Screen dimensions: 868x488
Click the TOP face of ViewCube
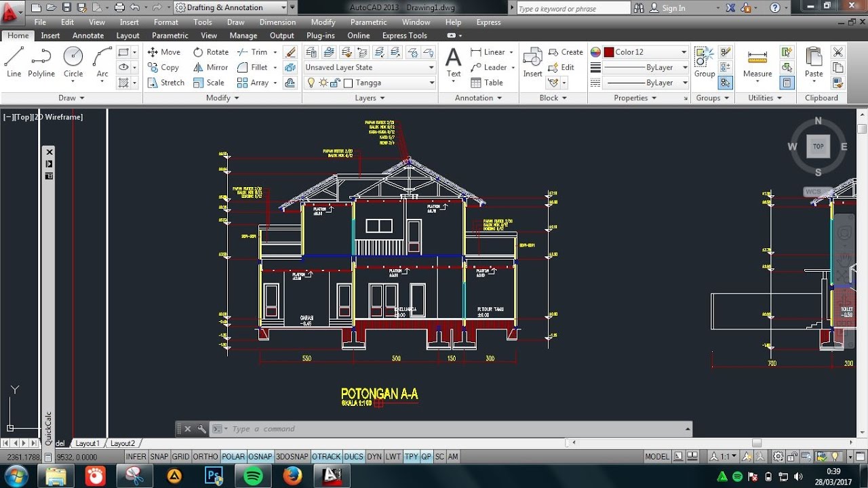pyautogui.click(x=818, y=146)
